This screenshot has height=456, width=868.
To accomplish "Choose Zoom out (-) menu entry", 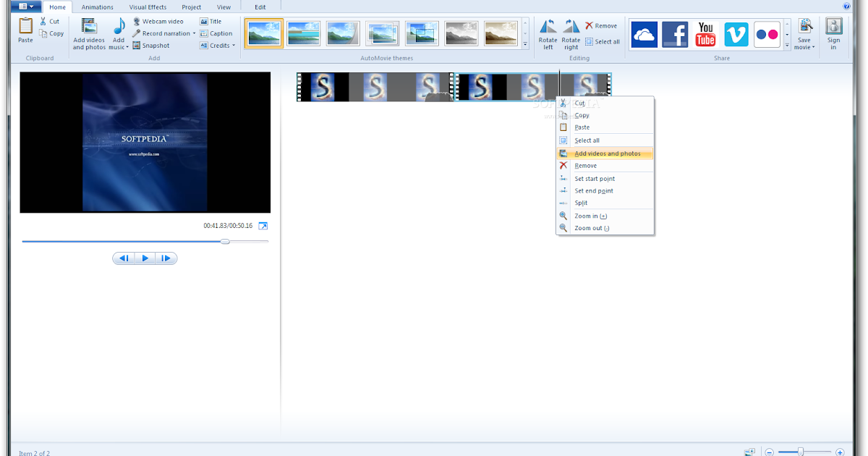I will pos(605,228).
